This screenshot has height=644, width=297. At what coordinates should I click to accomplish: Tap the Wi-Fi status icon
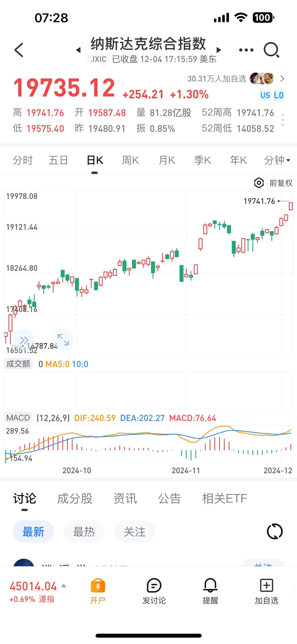pos(241,18)
